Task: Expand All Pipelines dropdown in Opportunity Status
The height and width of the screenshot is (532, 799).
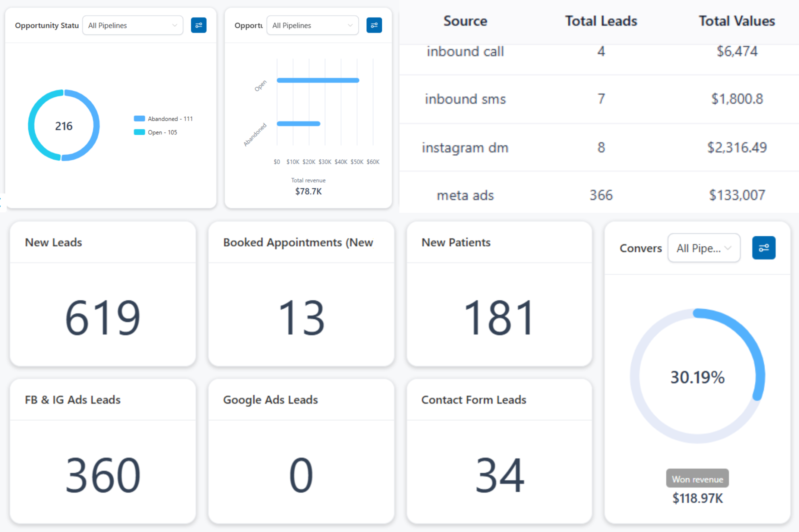Action: [132, 25]
